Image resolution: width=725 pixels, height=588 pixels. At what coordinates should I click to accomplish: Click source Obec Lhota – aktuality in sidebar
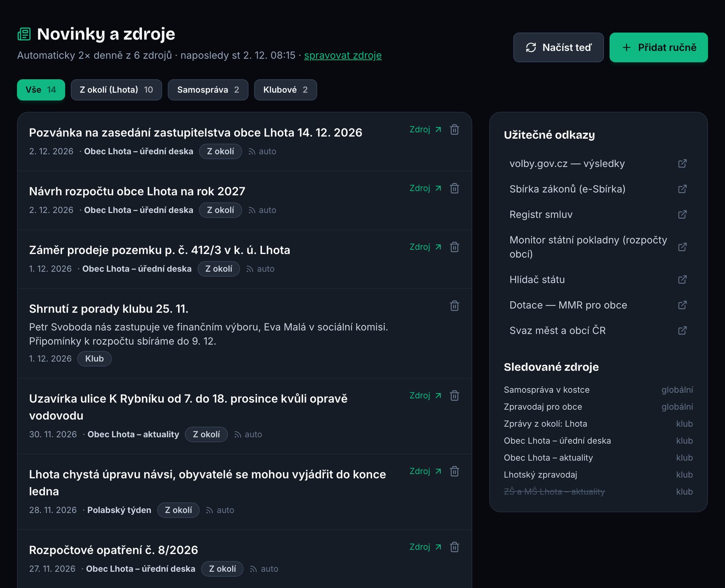tap(548, 458)
